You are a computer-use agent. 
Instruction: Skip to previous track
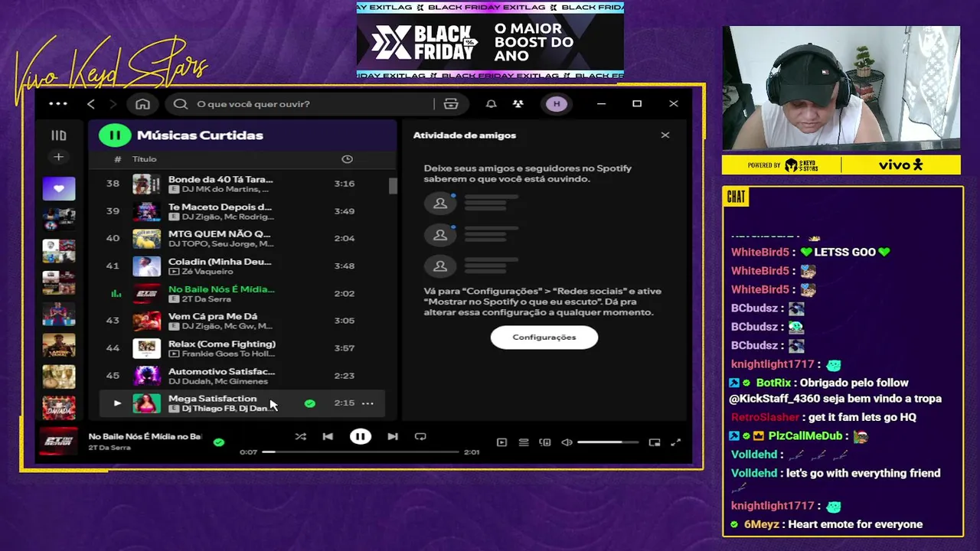(x=328, y=436)
